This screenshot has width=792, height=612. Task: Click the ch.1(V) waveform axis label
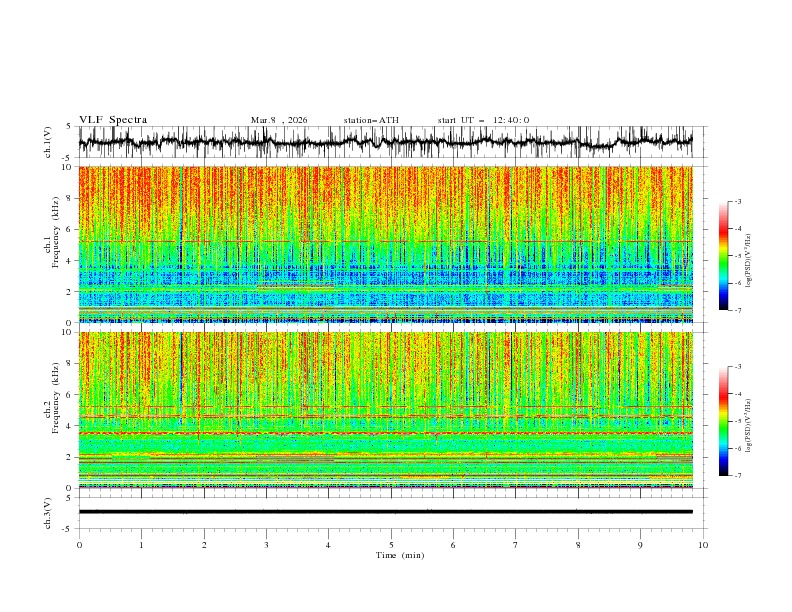click(48, 142)
